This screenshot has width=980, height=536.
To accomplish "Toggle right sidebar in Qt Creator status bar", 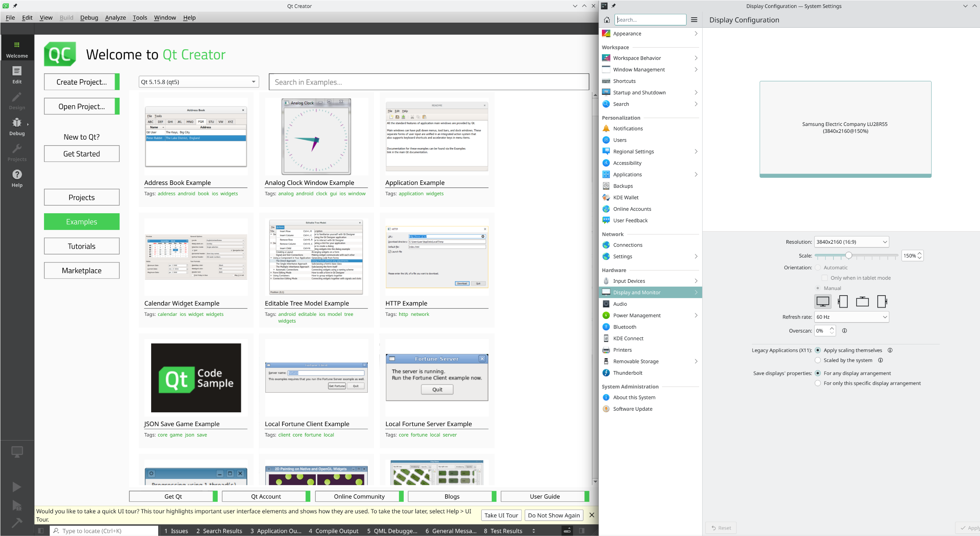I will click(x=582, y=531).
